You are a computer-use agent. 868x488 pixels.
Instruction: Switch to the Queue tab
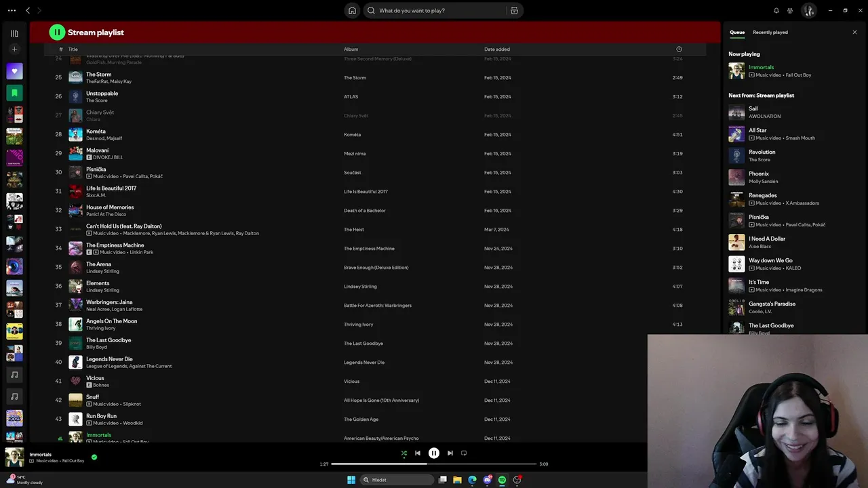pos(737,32)
